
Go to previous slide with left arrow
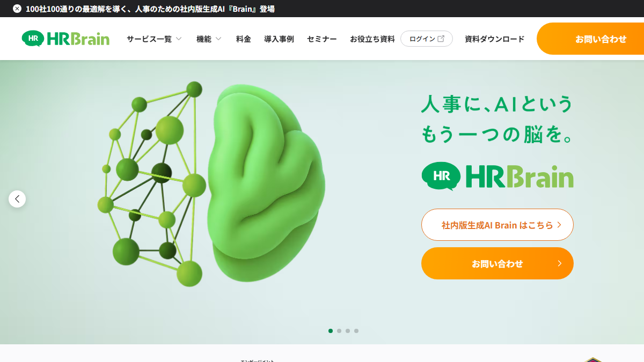(17, 199)
